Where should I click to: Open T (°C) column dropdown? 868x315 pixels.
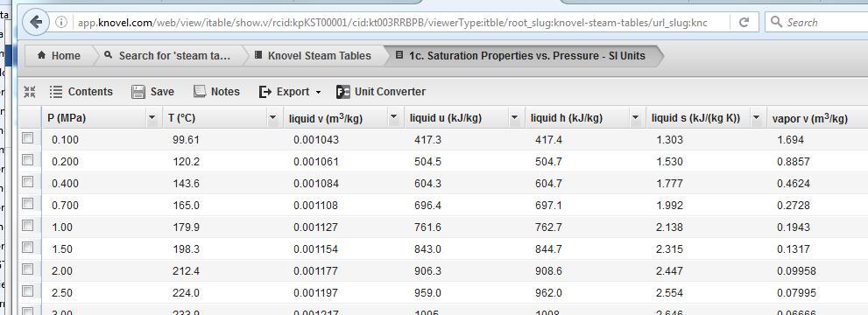(x=273, y=118)
